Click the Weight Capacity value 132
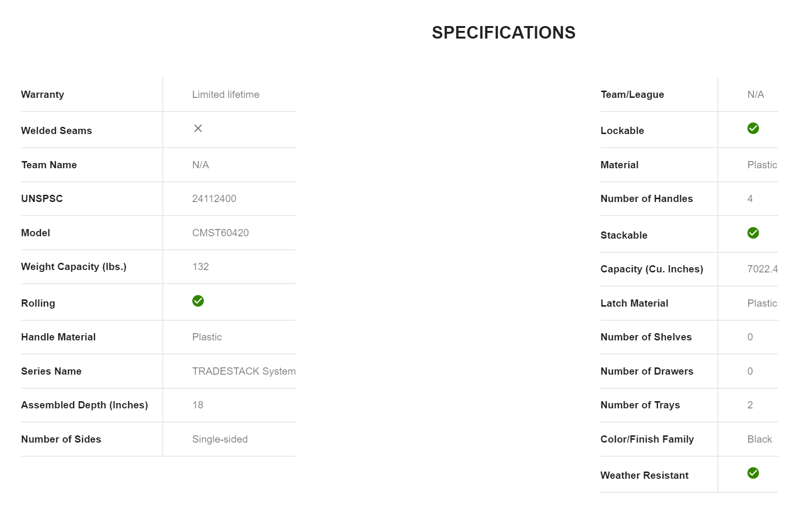 tap(200, 267)
